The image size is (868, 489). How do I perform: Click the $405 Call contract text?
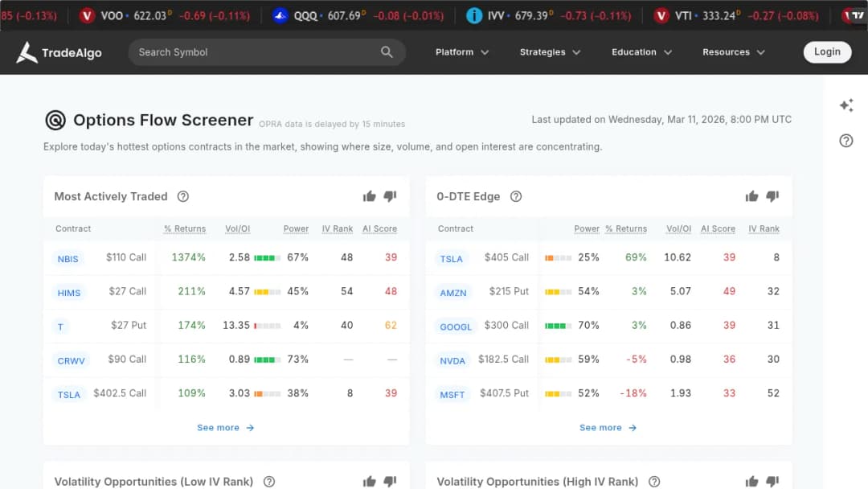(506, 257)
